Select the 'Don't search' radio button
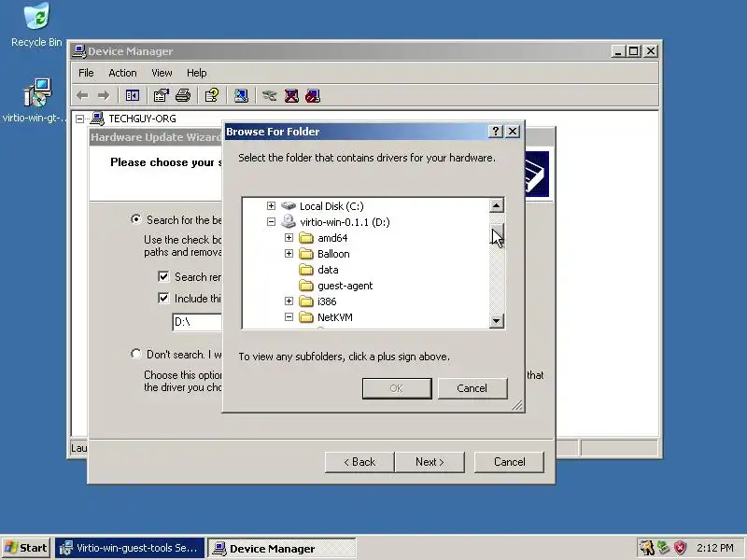This screenshot has height=560, width=747. (136, 354)
